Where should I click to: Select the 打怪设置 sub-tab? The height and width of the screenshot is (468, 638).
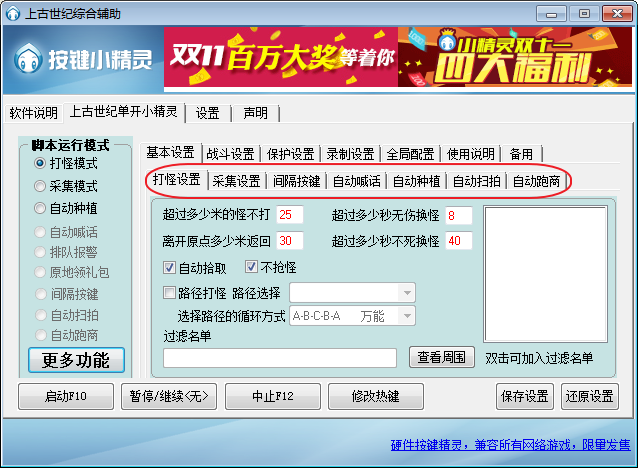[x=177, y=179]
